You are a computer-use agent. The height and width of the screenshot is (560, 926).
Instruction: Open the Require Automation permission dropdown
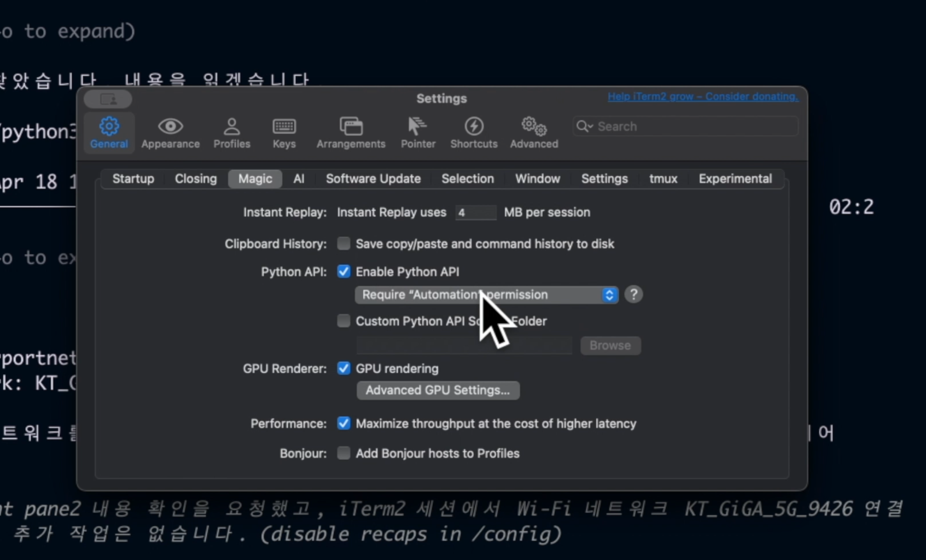pos(487,295)
